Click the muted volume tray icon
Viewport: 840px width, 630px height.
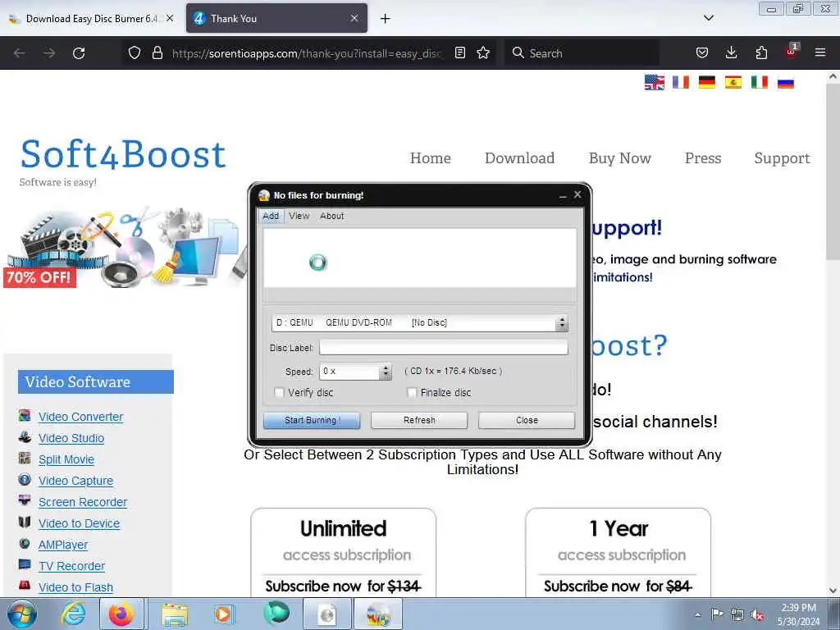(757, 615)
